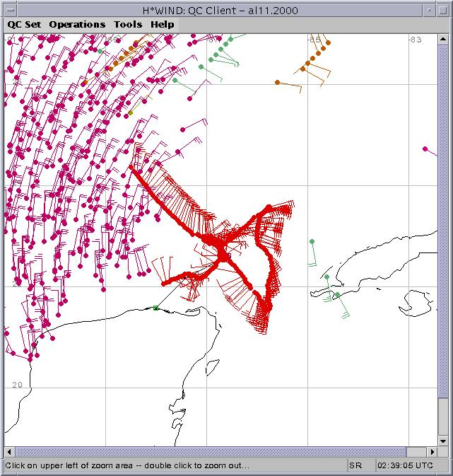Open the Tools menu
453x476 pixels.
[128, 24]
